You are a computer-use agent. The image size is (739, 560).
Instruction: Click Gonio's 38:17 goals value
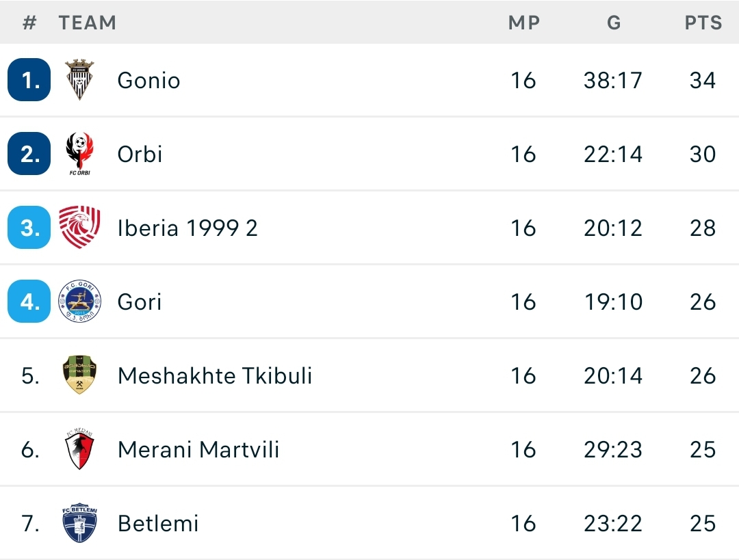pos(613,81)
